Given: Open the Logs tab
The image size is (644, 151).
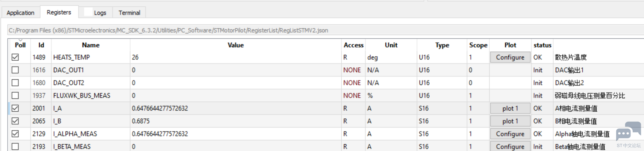Looking at the screenshot, I should (x=95, y=12).
